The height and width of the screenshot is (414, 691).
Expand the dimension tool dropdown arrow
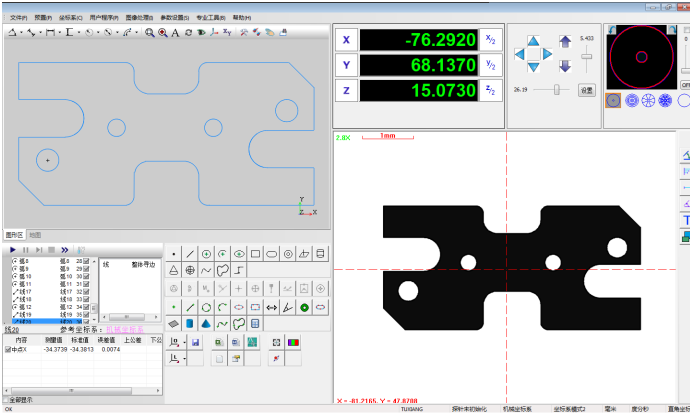coord(58,33)
